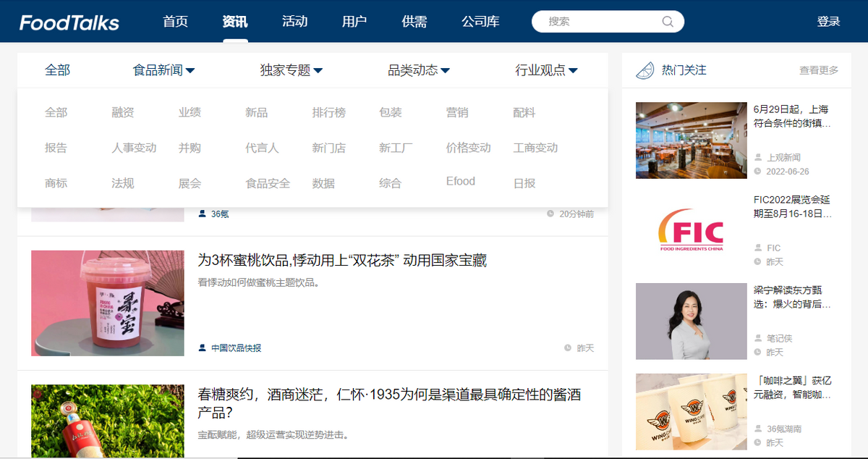Switch to the 首页 tab

(175, 22)
